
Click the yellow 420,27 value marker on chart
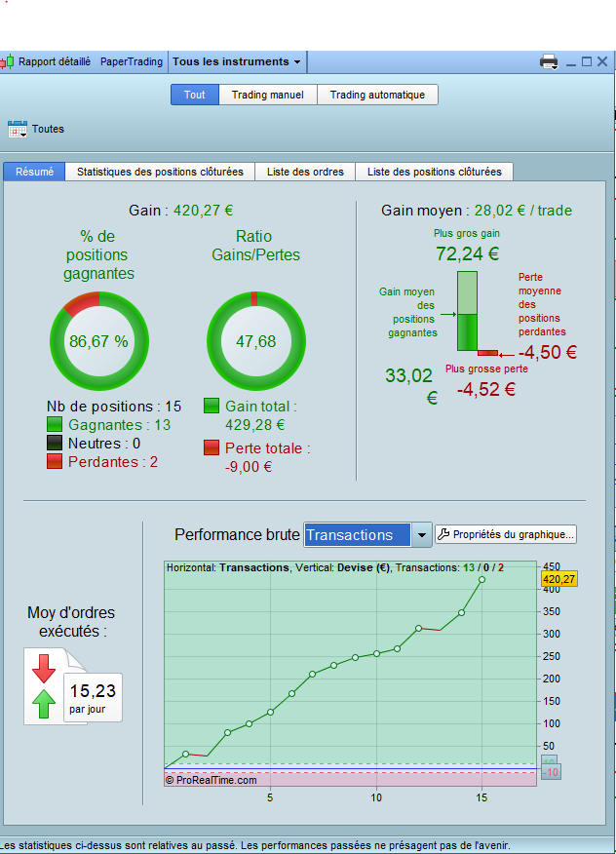[558, 579]
